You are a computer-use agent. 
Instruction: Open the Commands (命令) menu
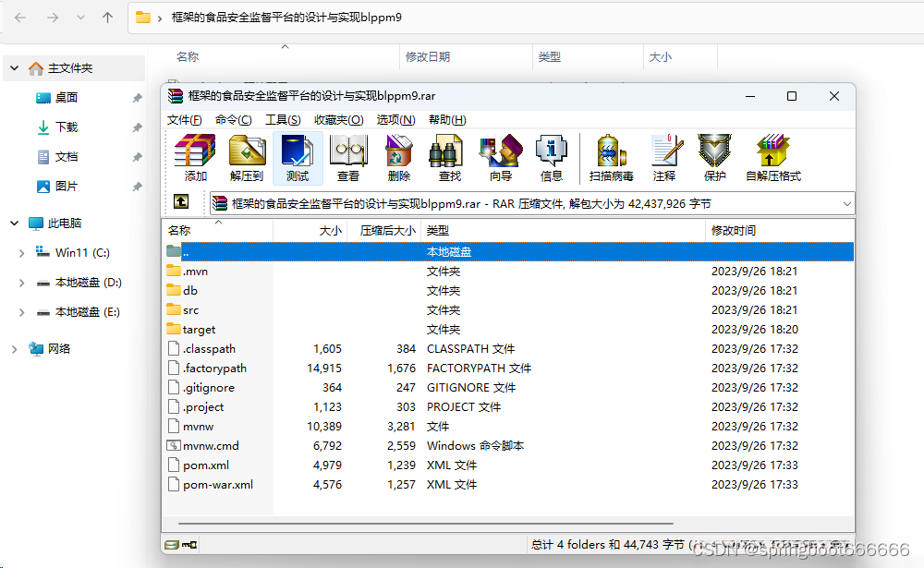tap(234, 120)
